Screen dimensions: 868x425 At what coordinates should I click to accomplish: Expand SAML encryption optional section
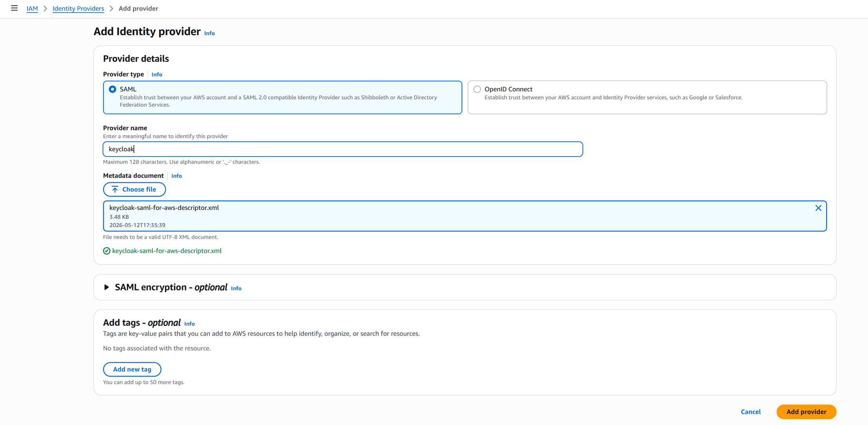click(106, 287)
